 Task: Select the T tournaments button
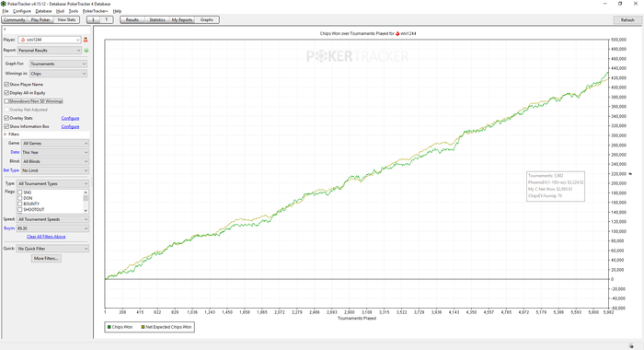coord(107,19)
